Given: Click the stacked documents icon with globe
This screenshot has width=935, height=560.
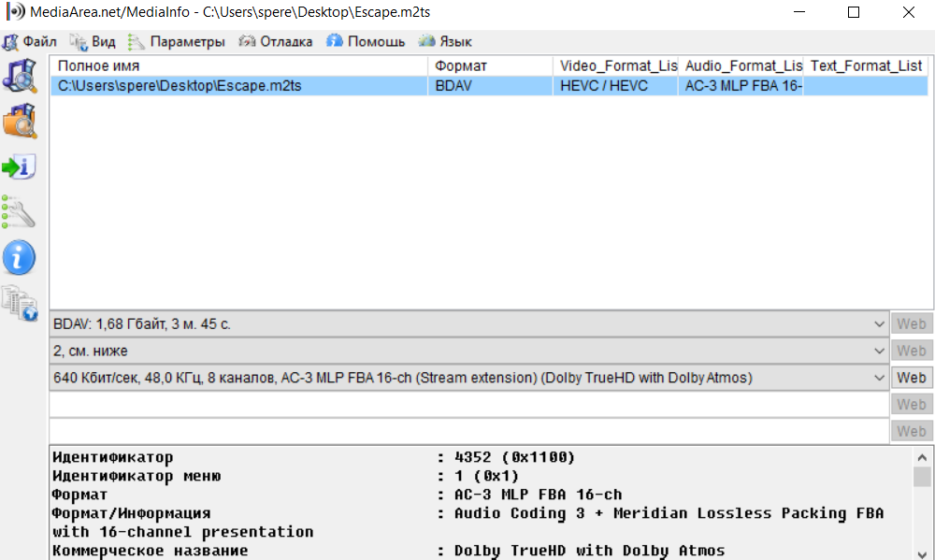Looking at the screenshot, I should pyautogui.click(x=19, y=302).
